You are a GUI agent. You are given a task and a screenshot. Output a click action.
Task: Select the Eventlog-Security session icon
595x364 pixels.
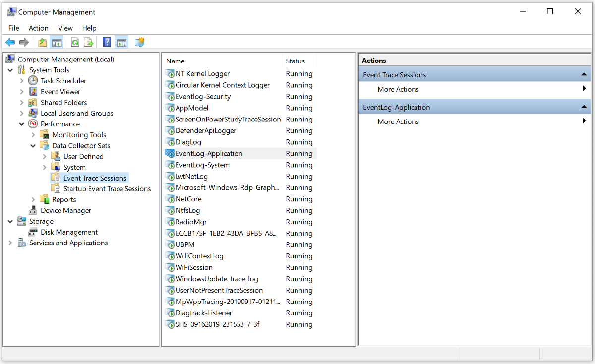(x=170, y=96)
